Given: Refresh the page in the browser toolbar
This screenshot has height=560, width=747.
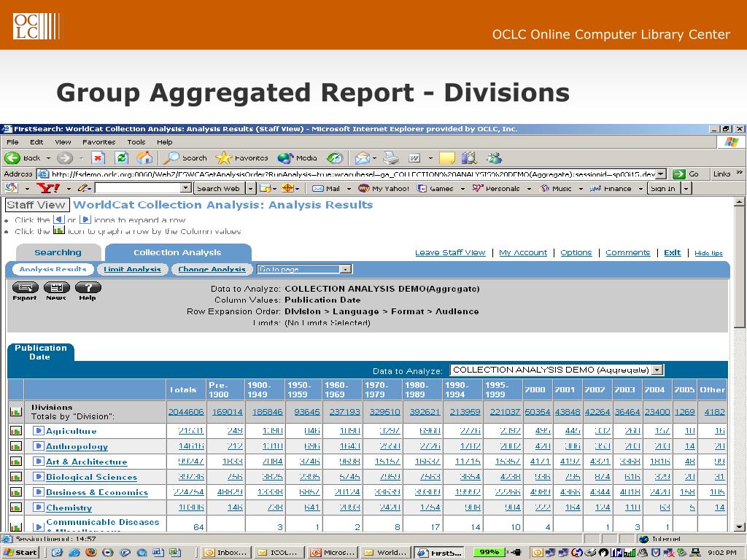Looking at the screenshot, I should (122, 158).
